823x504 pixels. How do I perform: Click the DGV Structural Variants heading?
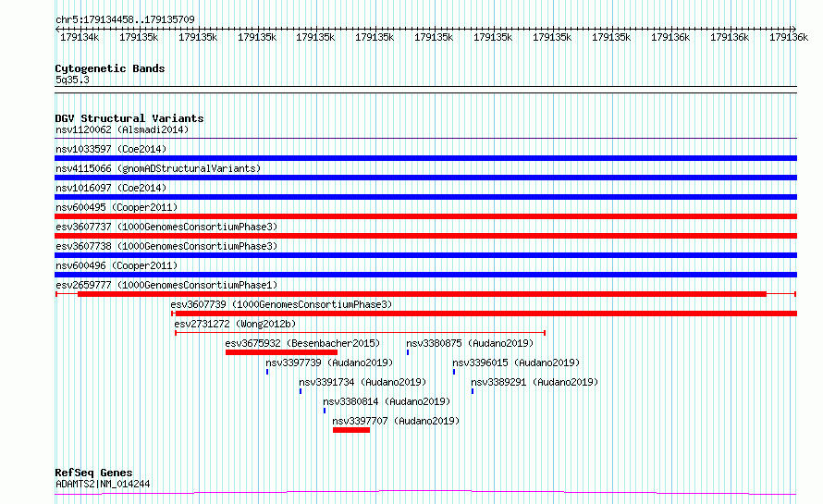coord(129,118)
